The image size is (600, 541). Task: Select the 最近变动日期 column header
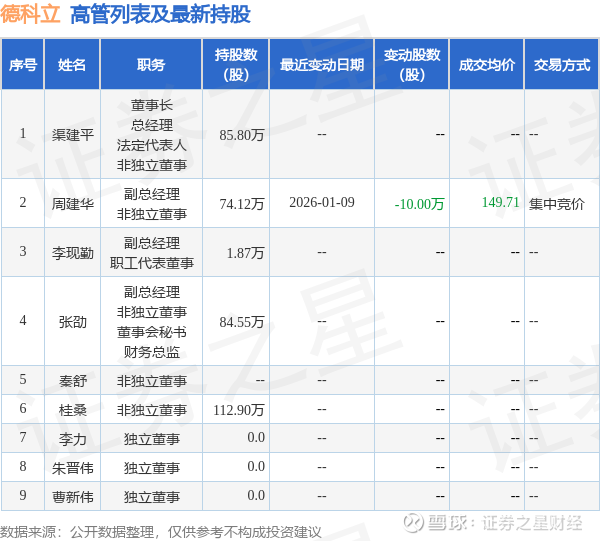322,65
